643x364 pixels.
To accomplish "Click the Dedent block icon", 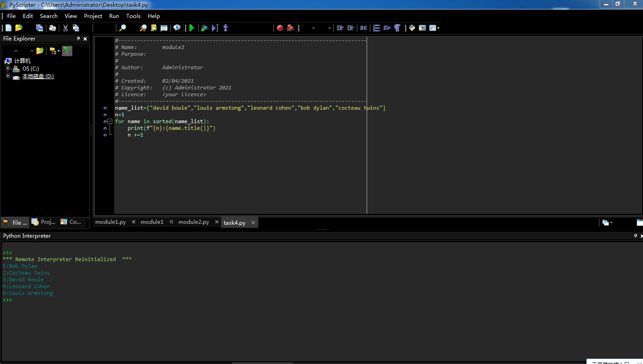I will [x=340, y=28].
